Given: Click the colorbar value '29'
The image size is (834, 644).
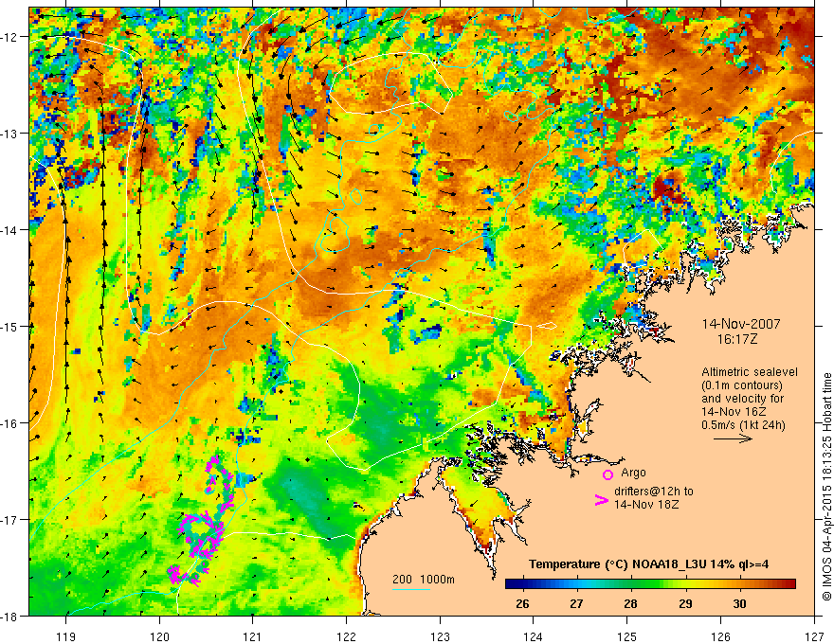Looking at the screenshot, I should [685, 603].
